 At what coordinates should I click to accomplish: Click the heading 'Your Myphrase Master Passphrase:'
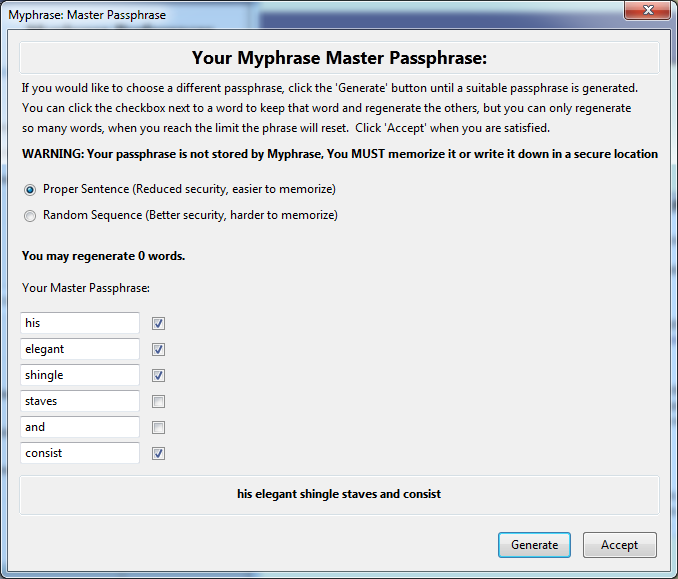pos(339,58)
